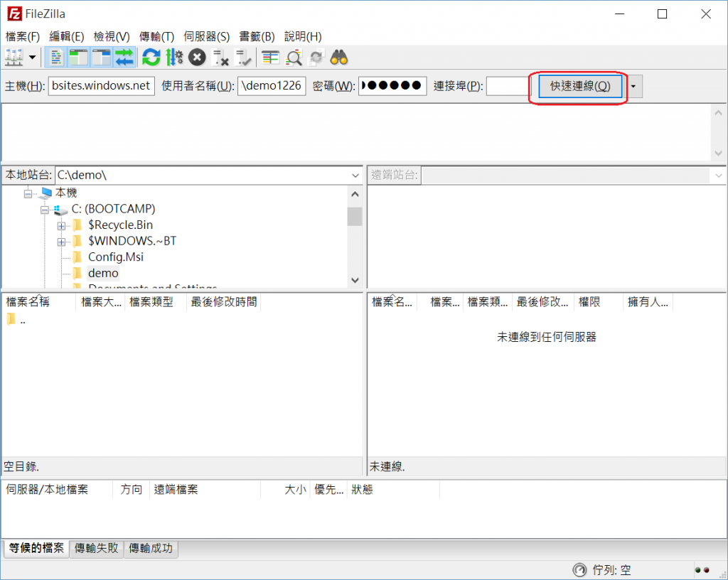Toggle directory comparison magnifier icon
This screenshot has width=728, height=580.
click(x=294, y=58)
